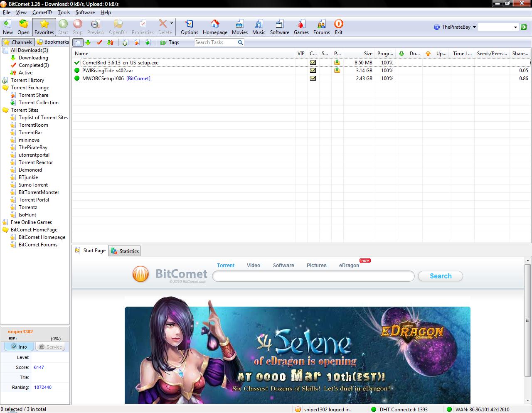
Task: Click the Search Tasks input field
Action: pos(215,42)
